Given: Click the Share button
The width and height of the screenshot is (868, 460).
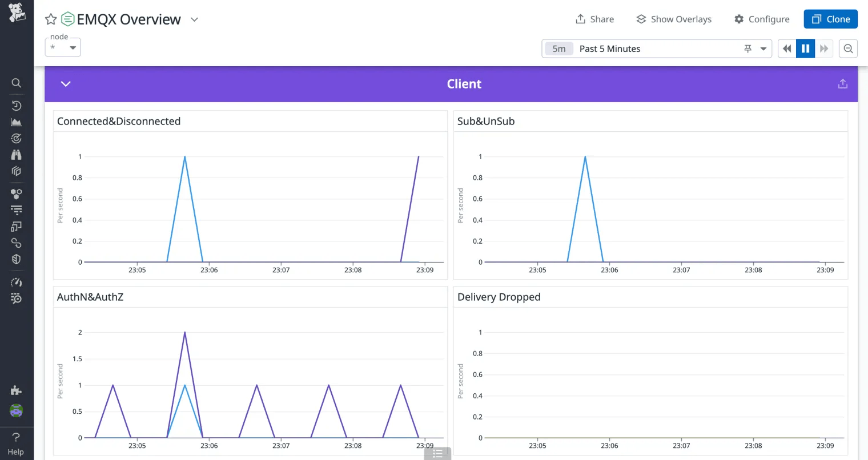Looking at the screenshot, I should pyautogui.click(x=594, y=19).
